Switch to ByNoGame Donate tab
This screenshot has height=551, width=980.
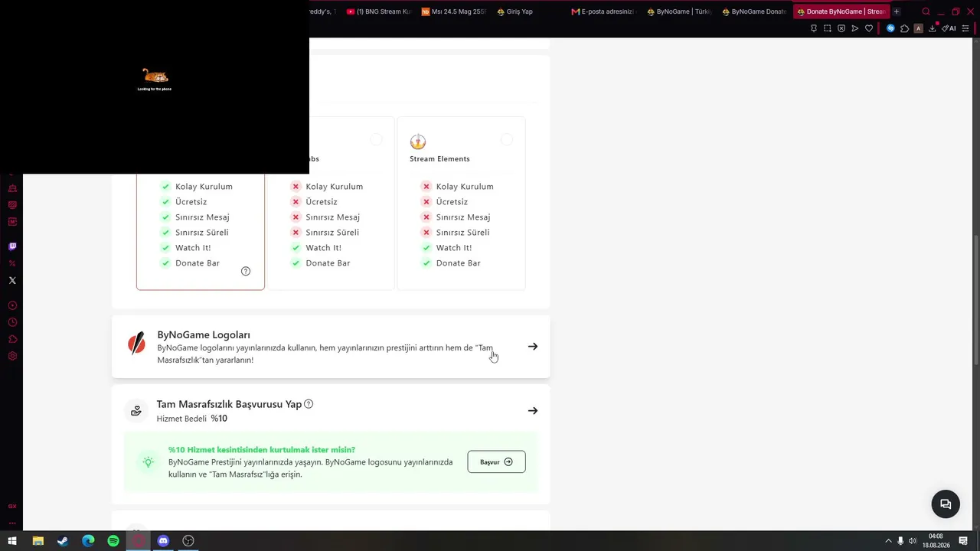[x=753, y=11]
